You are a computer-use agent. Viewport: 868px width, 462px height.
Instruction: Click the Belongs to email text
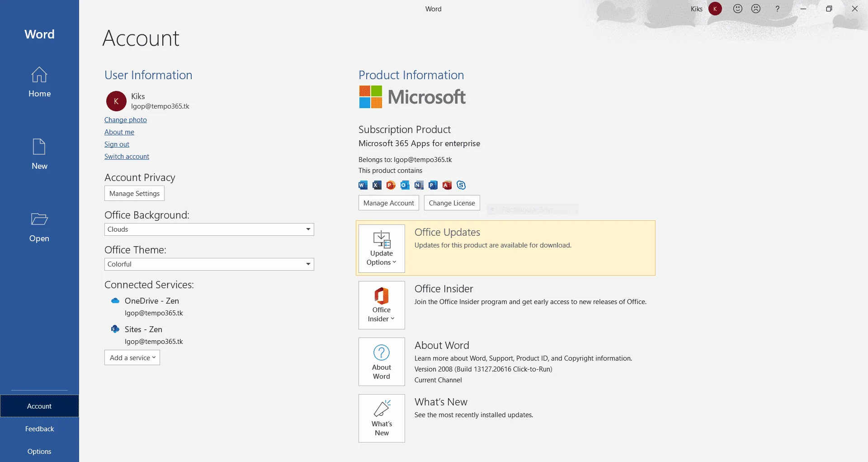pos(405,160)
